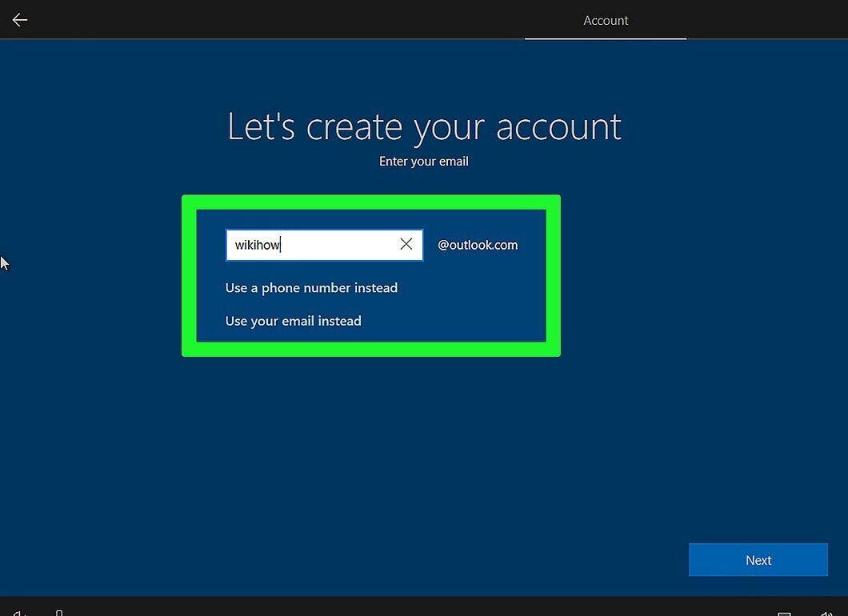
Task: Select the Account tab at top
Action: click(605, 21)
